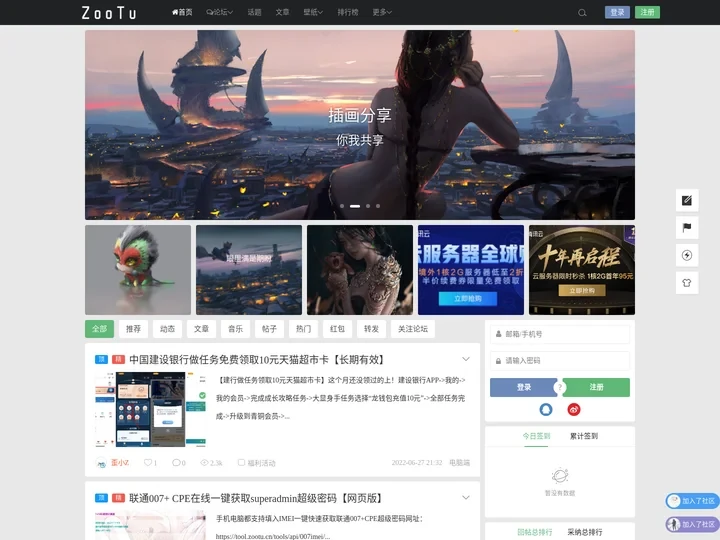Select the 动态 feed filter tab
720x540 pixels.
pyautogui.click(x=167, y=329)
